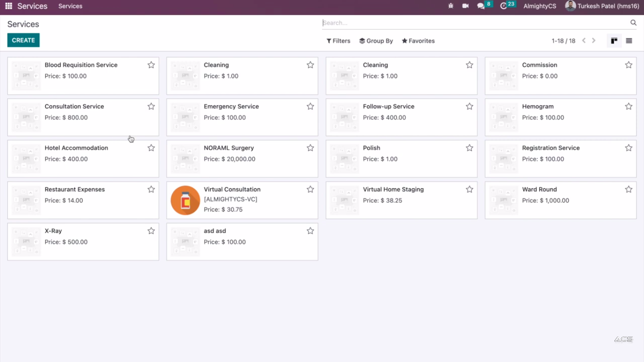The image size is (644, 362).
Task: Expand the Filters dropdown
Action: (339, 41)
